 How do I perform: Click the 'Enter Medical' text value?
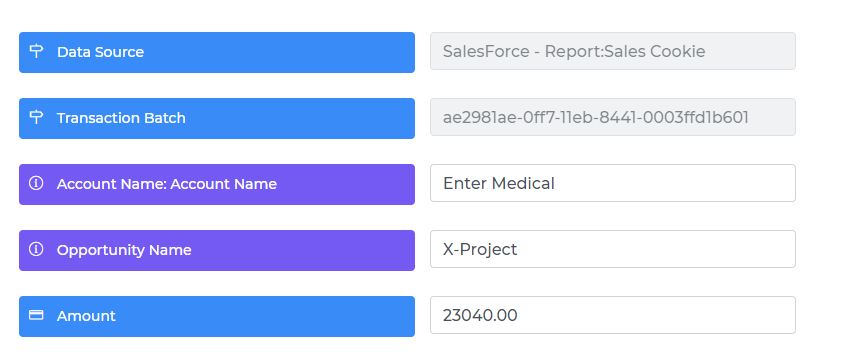pos(498,183)
